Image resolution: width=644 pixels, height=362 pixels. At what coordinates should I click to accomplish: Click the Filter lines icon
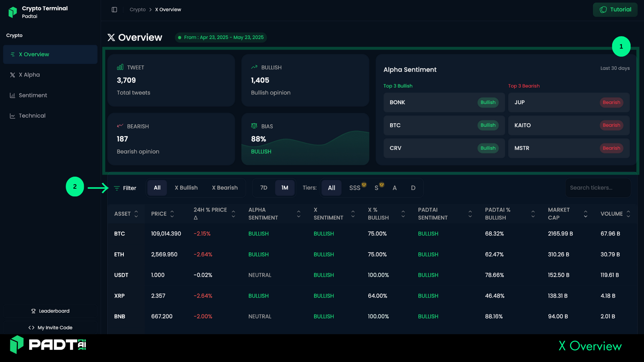click(x=117, y=188)
